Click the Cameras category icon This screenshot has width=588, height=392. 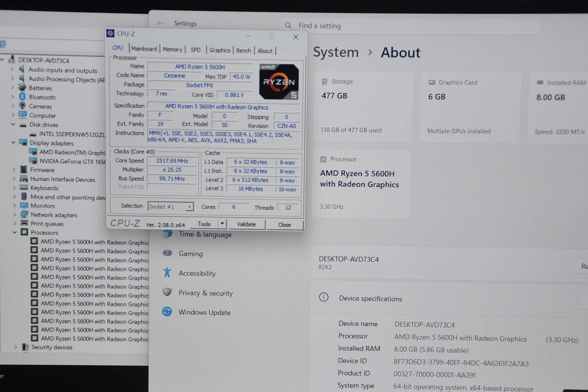22,106
